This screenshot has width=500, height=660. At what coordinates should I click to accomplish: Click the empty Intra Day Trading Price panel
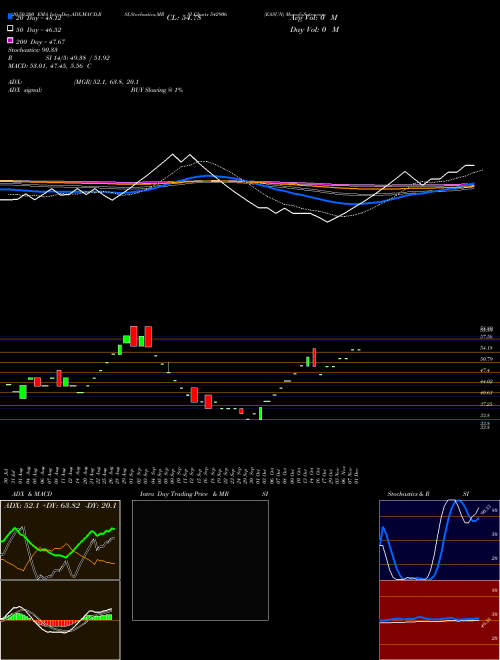(x=200, y=560)
